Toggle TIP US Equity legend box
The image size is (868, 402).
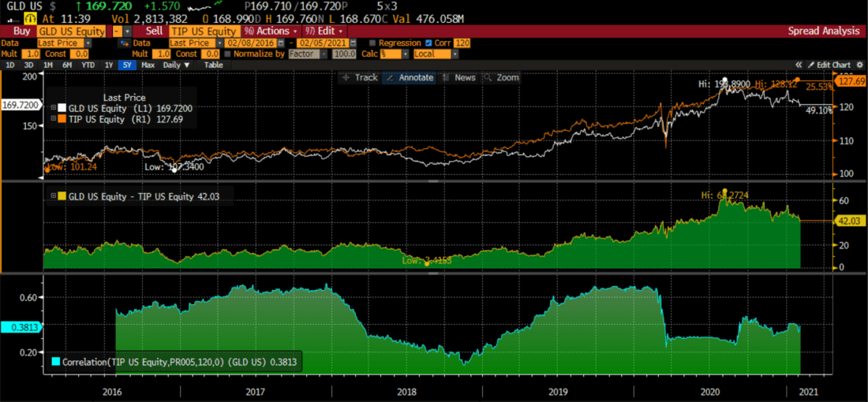pos(54,118)
